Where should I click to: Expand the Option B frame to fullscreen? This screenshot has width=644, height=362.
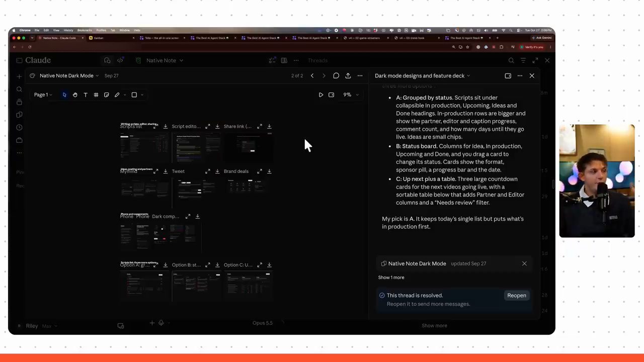pyautogui.click(x=208, y=265)
